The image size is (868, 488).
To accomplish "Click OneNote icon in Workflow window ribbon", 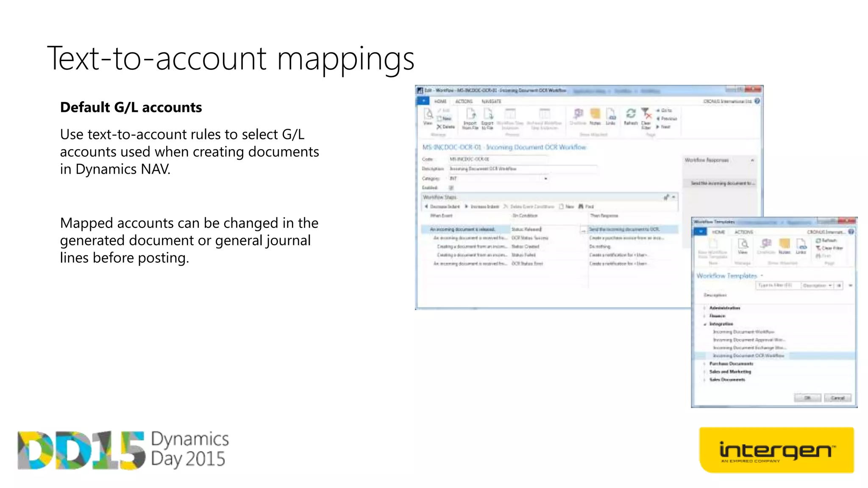I will [x=578, y=117].
